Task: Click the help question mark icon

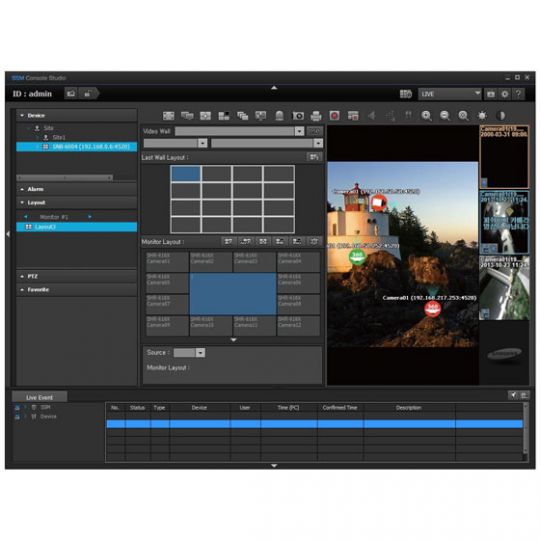Action: click(518, 94)
